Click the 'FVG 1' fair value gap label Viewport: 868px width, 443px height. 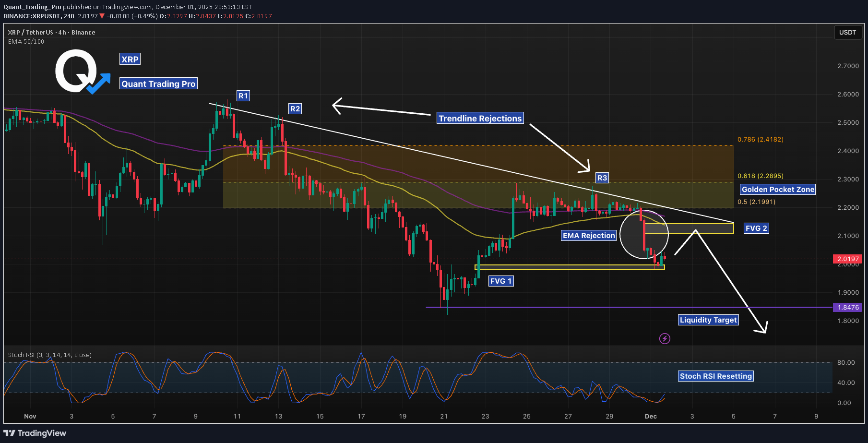point(501,281)
